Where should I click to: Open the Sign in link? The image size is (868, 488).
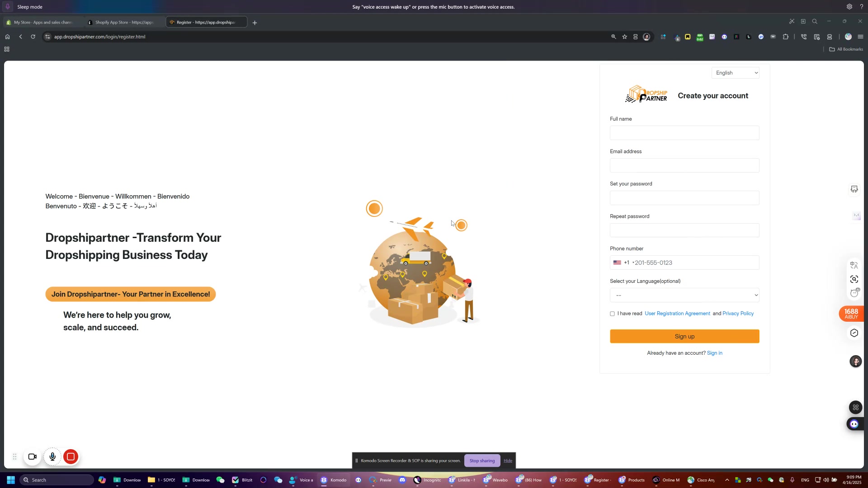(714, 353)
